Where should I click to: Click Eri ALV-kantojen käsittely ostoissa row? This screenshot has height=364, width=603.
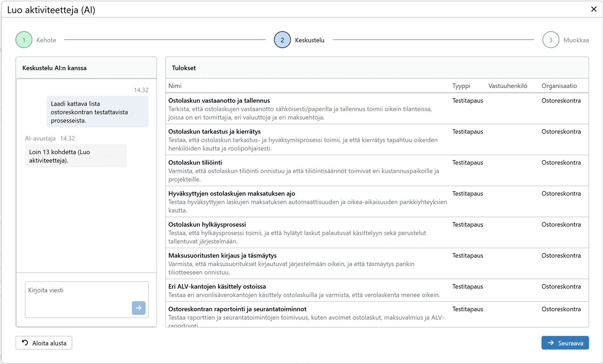217,287
